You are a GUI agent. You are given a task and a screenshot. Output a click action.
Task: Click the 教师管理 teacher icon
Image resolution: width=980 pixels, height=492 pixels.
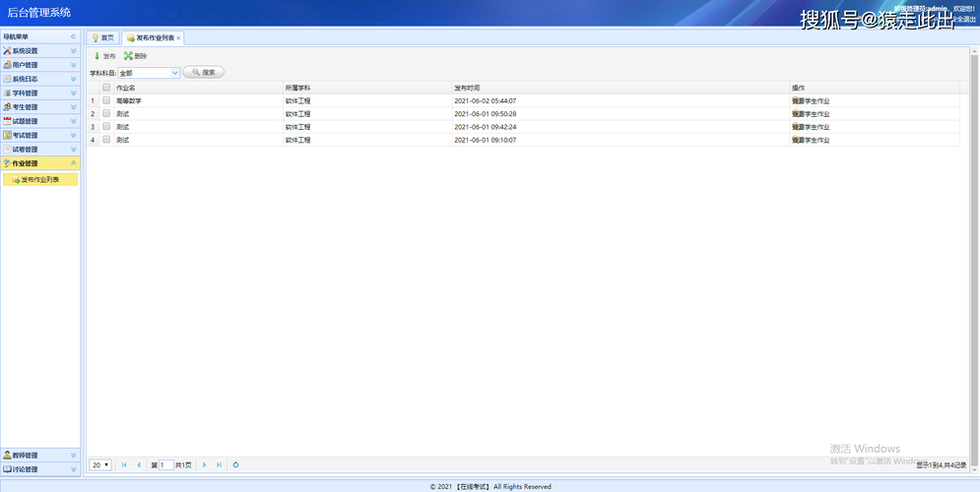(x=7, y=456)
